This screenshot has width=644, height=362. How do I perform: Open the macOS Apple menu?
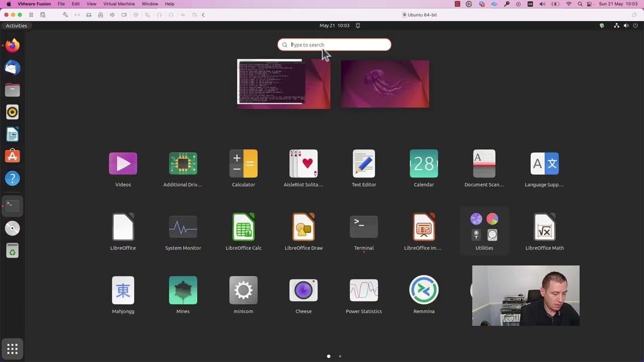tap(9, 4)
